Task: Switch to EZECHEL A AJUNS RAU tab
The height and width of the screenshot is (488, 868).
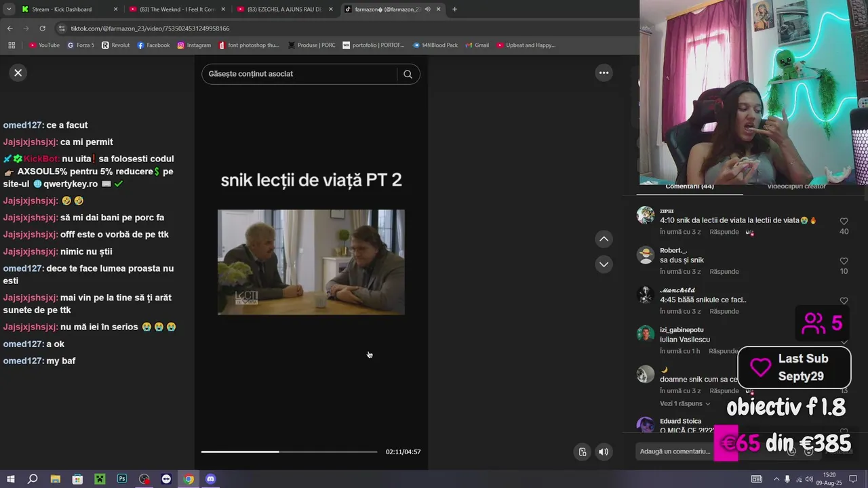Action: click(x=283, y=9)
